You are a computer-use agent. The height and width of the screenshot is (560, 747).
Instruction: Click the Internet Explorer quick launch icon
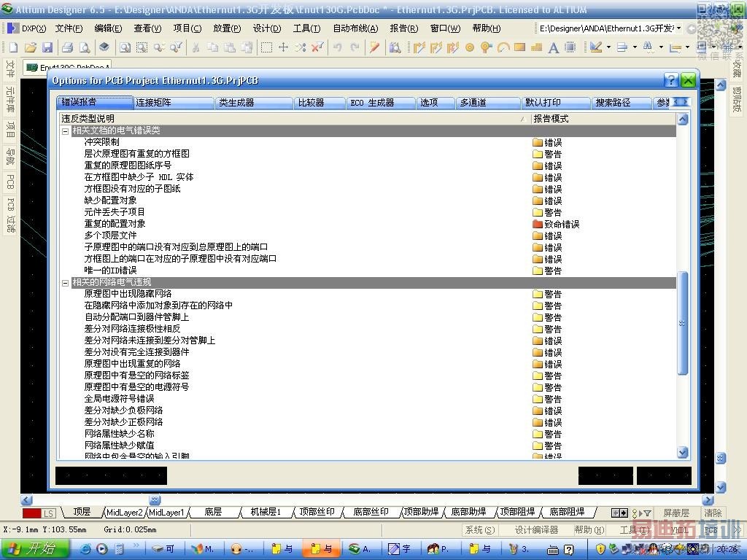pyautogui.click(x=86, y=549)
